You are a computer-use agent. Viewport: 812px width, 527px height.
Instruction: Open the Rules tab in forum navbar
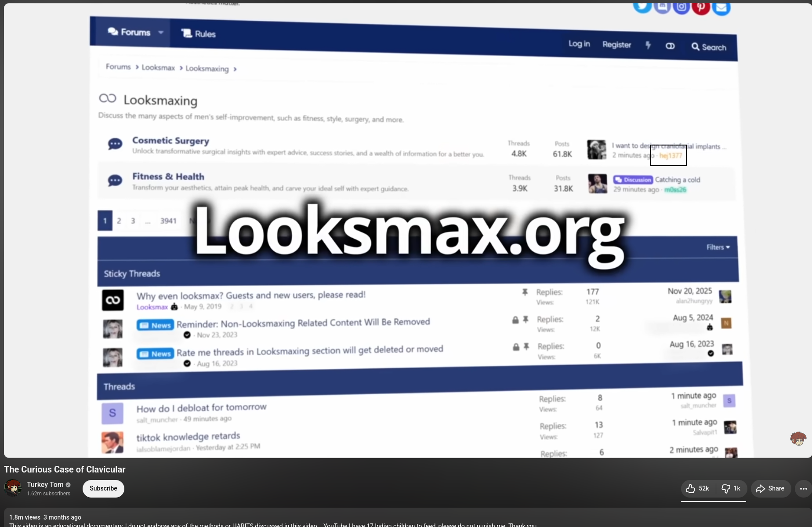point(199,34)
